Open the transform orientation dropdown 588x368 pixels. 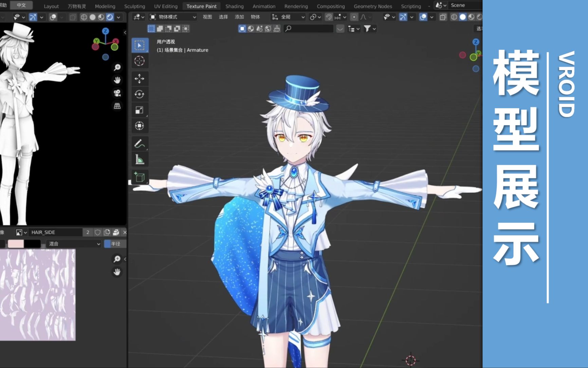pos(288,17)
